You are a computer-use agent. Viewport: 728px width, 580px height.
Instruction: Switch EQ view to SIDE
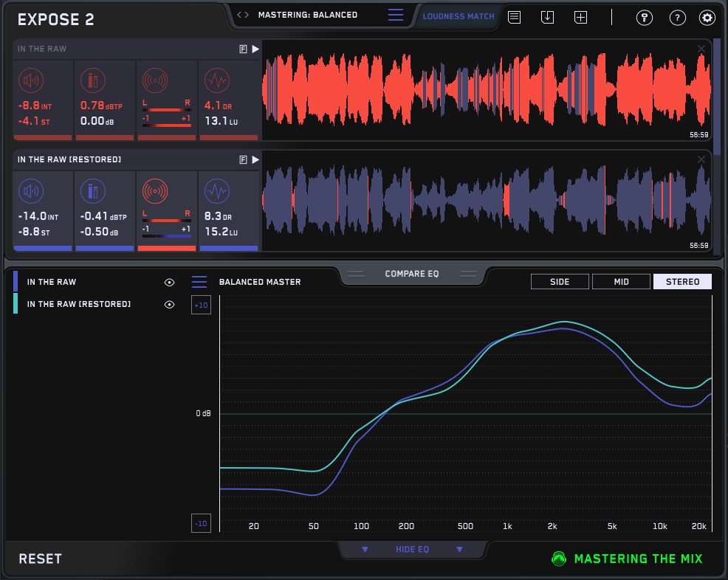pyautogui.click(x=560, y=281)
